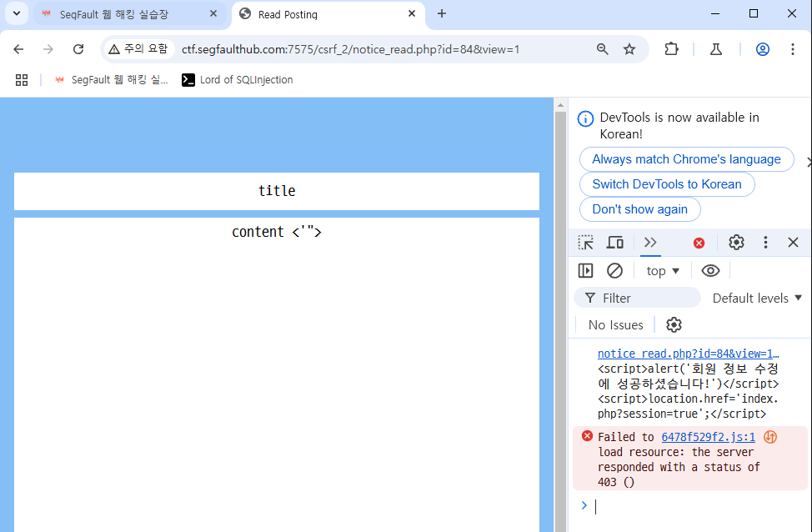Image resolution: width=812 pixels, height=532 pixels.
Task: Open the apps grid in bookmarks bar
Action: click(x=21, y=80)
